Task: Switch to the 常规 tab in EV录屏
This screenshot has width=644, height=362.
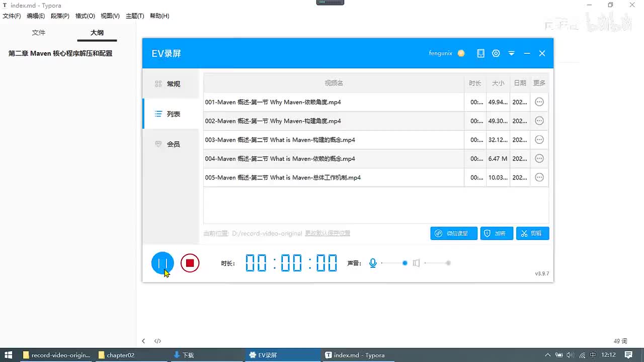Action: coord(171,84)
